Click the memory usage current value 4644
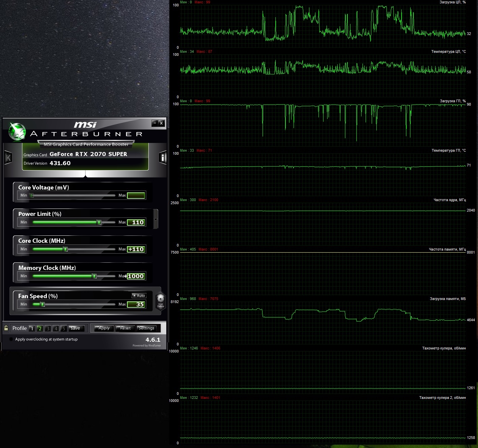The image size is (478, 448). (x=471, y=320)
